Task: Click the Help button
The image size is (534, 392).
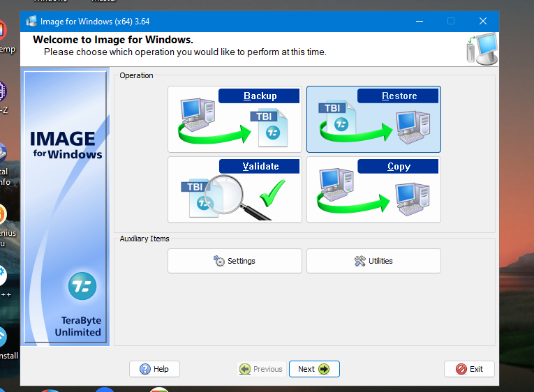Action: click(154, 369)
